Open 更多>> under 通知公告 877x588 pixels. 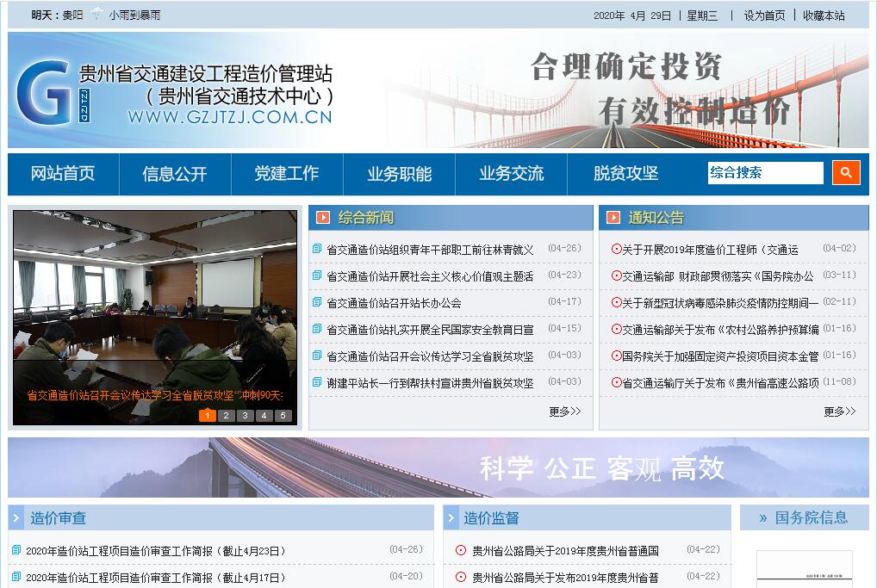840,412
